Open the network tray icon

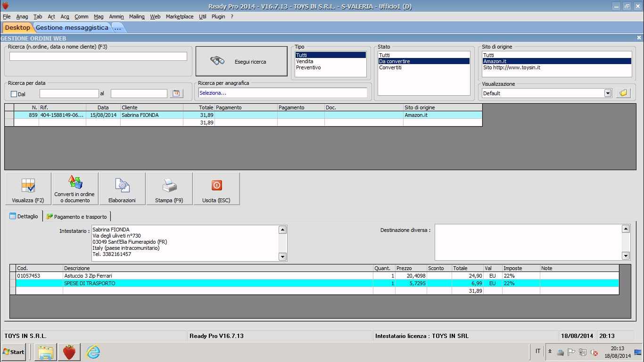click(x=583, y=352)
